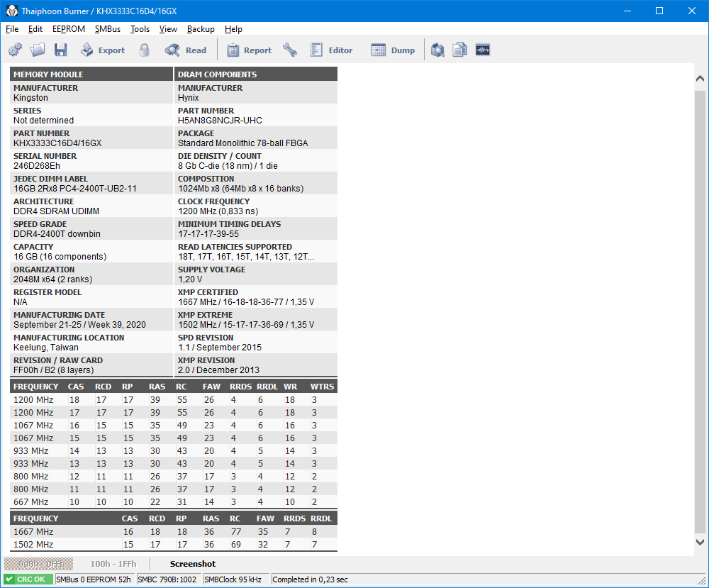Click the Read toolbar button
Viewport: 709px width, 588px height.
[185, 50]
